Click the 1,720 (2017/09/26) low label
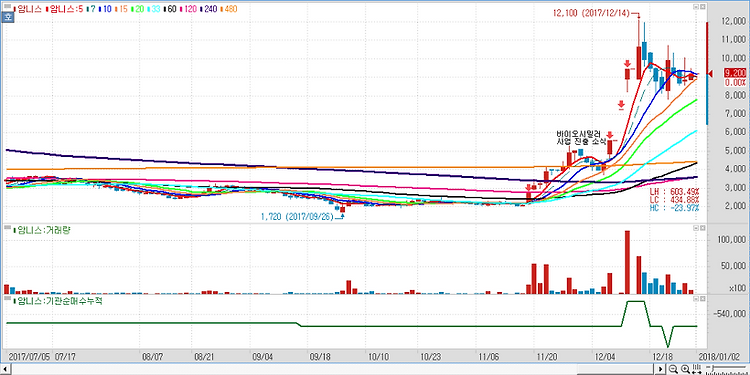Image resolution: width=750 pixels, height=375 pixels. point(297,217)
